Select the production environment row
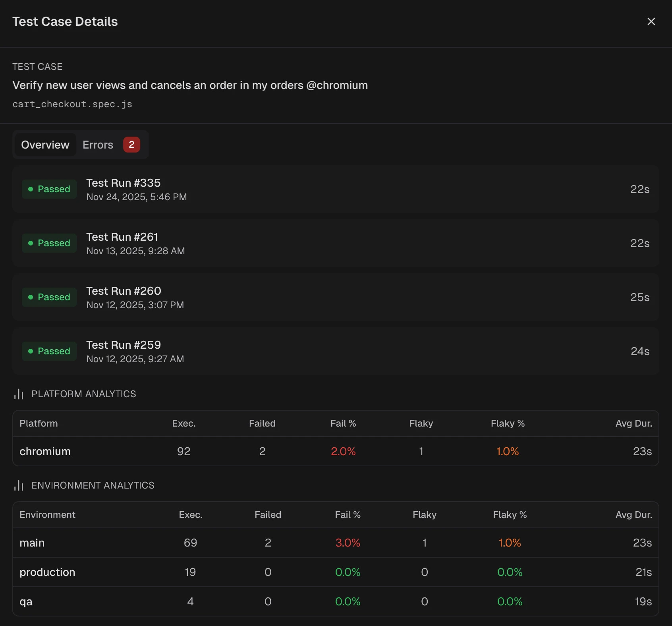The height and width of the screenshot is (626, 672). pos(336,572)
